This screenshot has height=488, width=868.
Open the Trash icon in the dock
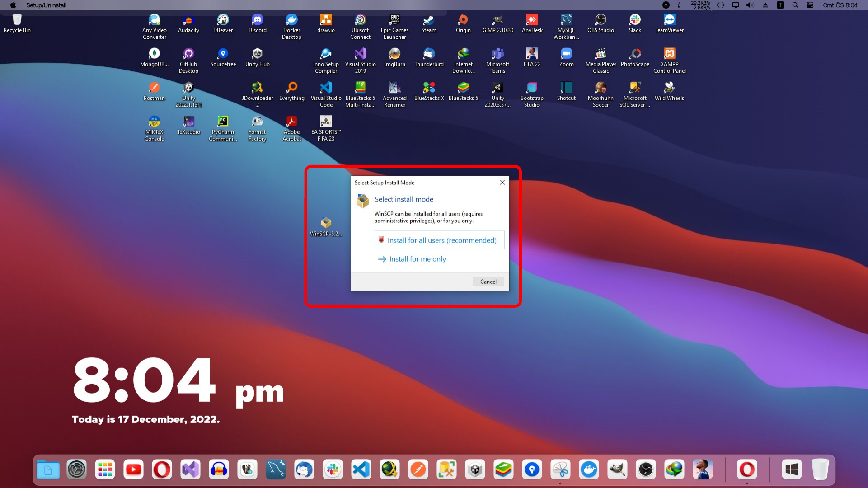pos(820,470)
